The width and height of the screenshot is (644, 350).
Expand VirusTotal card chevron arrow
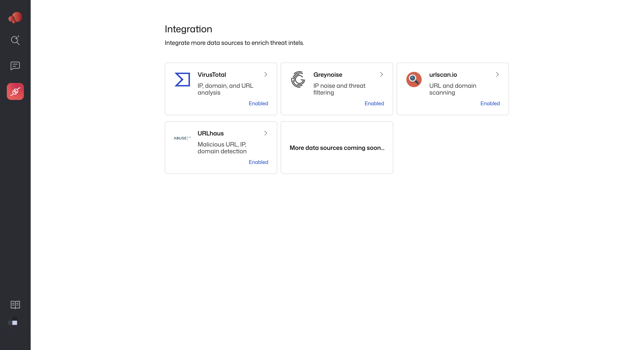(x=266, y=75)
